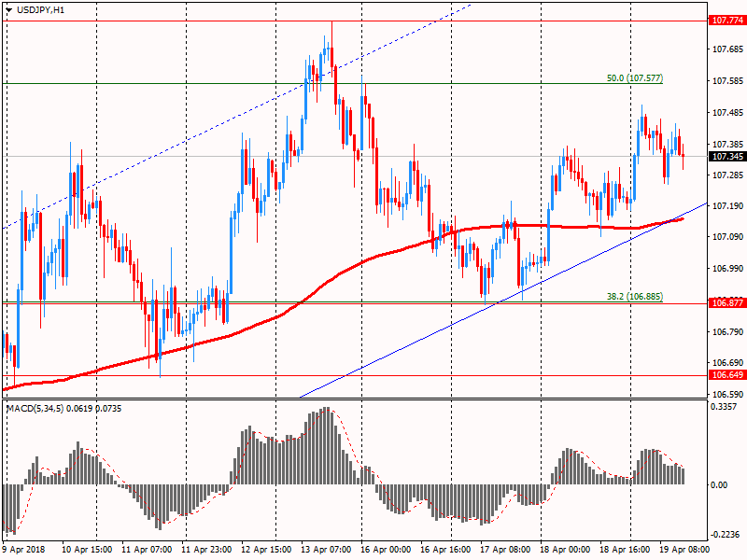Click the MACD scale value -0.2236

pos(726,535)
